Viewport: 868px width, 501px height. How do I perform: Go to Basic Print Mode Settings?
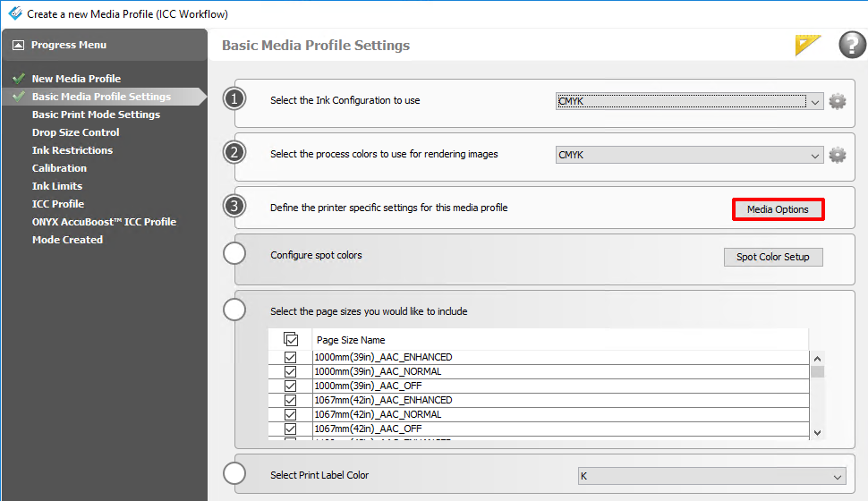(x=96, y=115)
